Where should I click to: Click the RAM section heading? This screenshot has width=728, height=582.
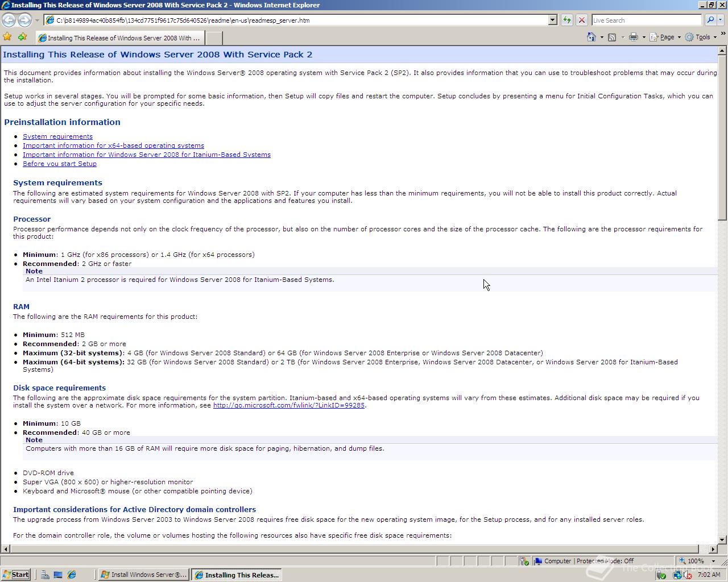coord(21,306)
